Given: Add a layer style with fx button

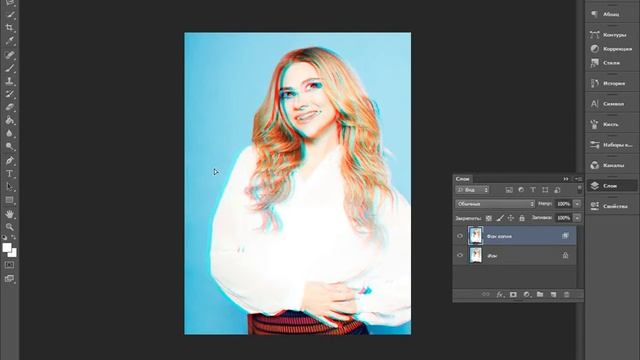Looking at the screenshot, I should click(x=500, y=294).
